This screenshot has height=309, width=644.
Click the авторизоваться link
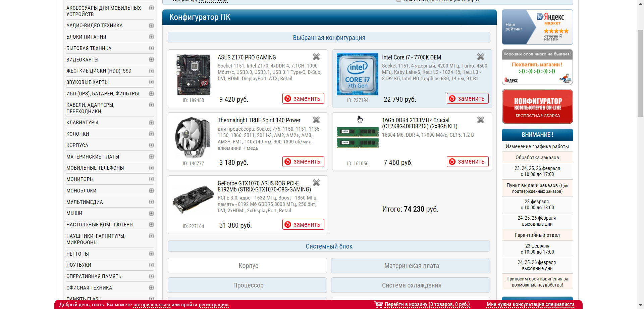coord(152,305)
